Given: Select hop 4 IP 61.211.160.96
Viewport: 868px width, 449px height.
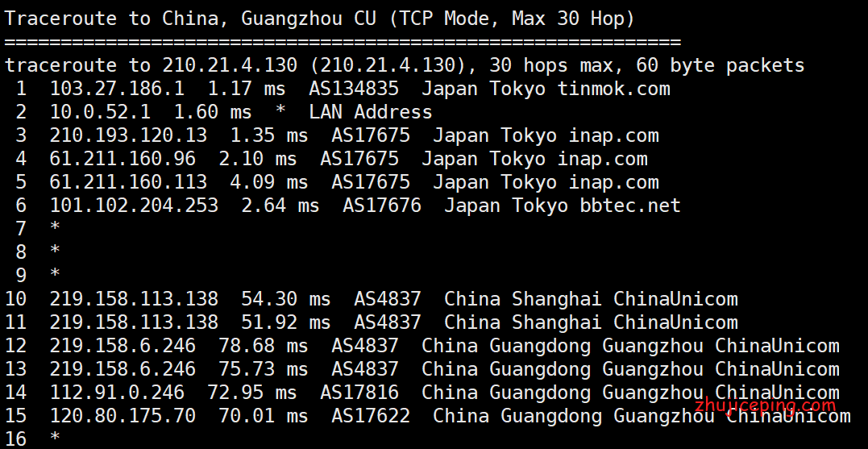Looking at the screenshot, I should click(x=123, y=160).
